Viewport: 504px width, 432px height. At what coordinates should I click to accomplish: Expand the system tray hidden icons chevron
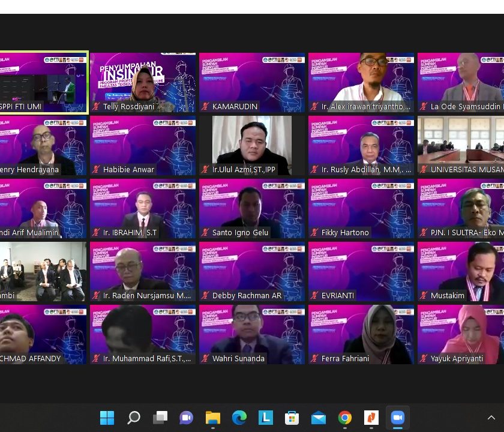[491, 418]
